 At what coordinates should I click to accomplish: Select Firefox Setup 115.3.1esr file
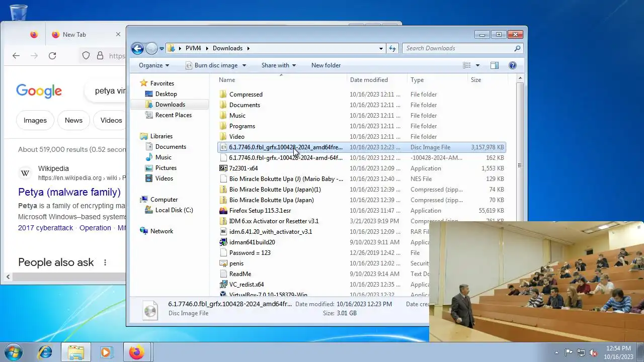tap(361, 211)
